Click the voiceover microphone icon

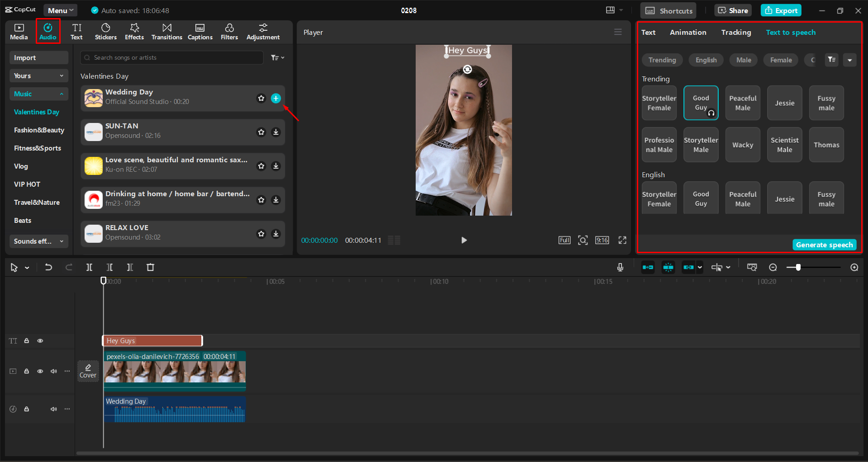pos(620,267)
